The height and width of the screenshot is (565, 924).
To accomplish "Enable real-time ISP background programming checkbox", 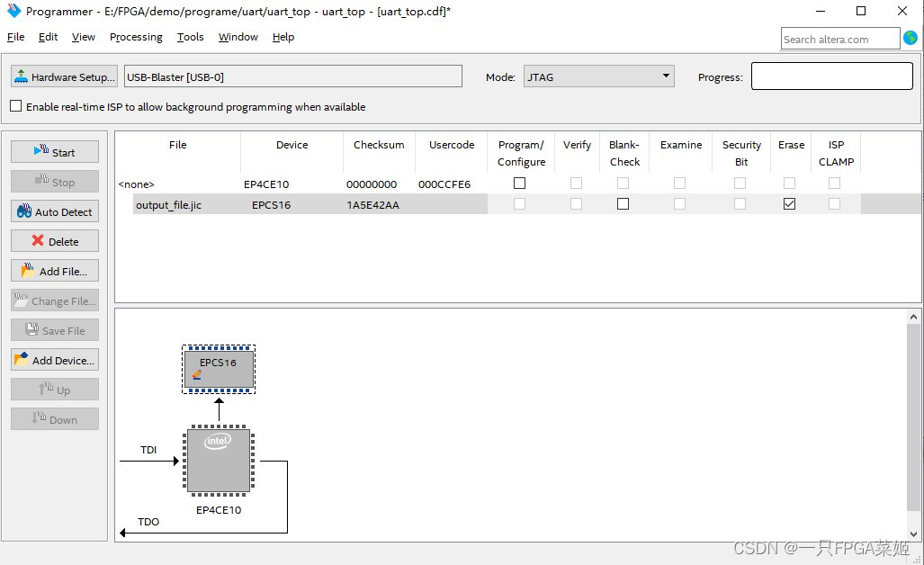I will point(16,106).
